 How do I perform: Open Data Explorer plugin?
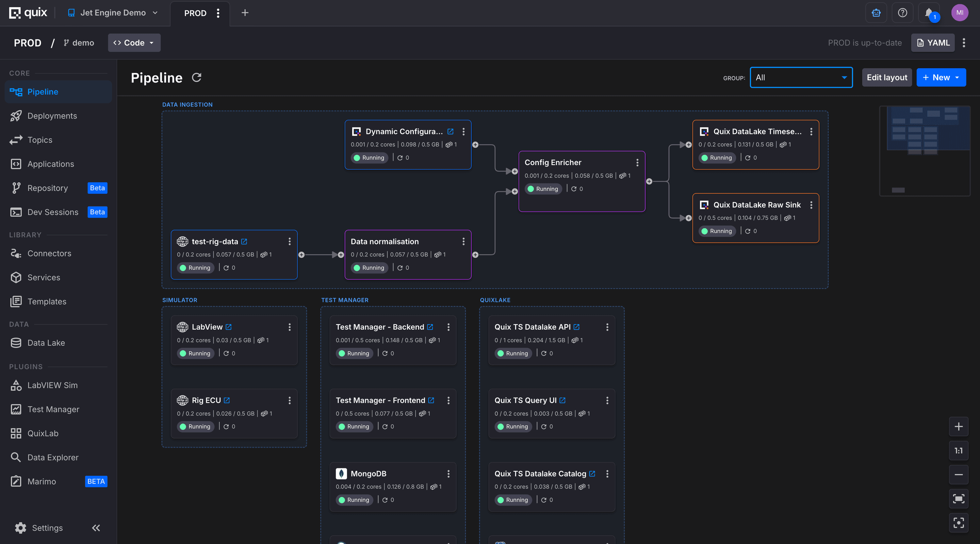pyautogui.click(x=58, y=457)
